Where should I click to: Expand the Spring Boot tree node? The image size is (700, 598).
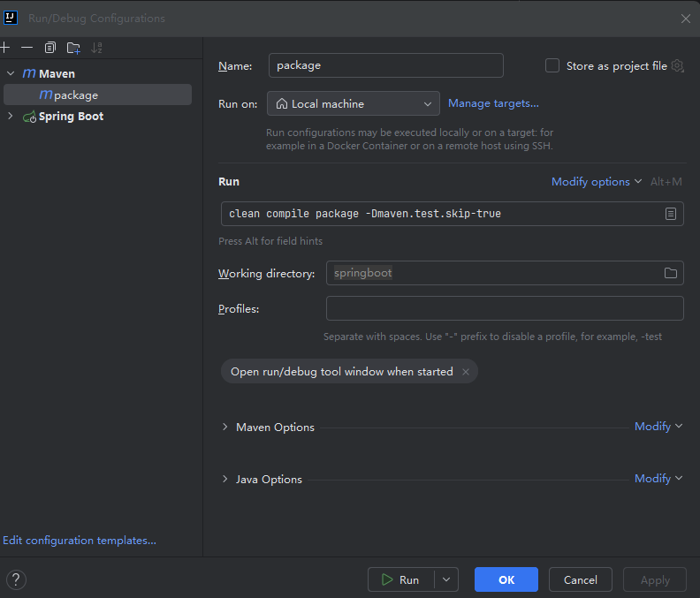click(x=11, y=116)
